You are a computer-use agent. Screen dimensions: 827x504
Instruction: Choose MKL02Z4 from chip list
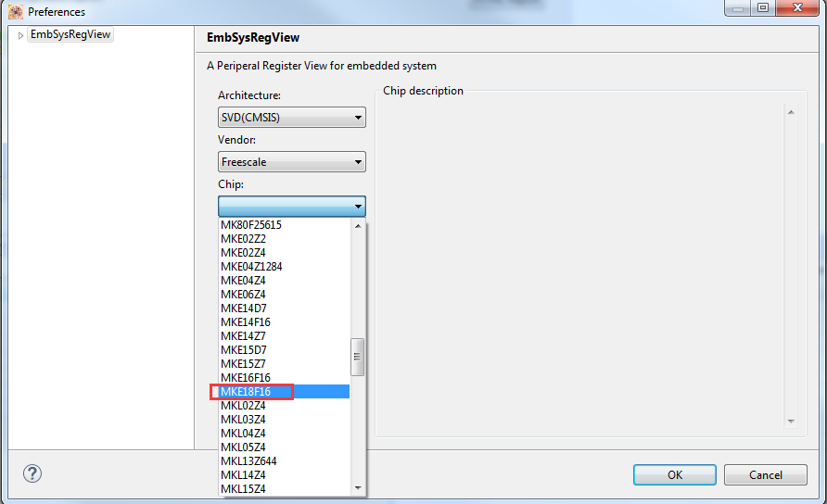[285, 406]
